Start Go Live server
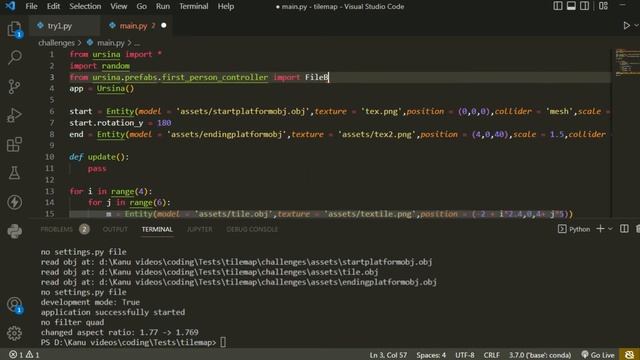Viewport: 640px width, 360px height. (x=598, y=355)
